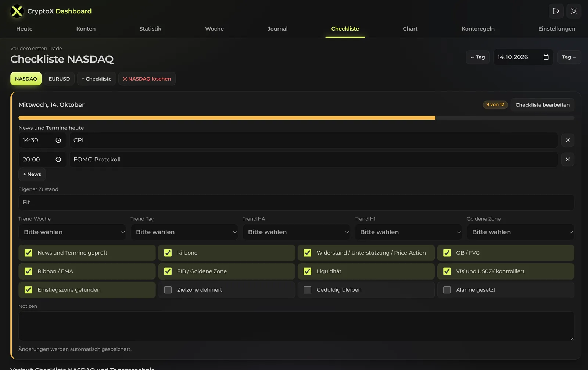Open the Trend H1 dropdown

coord(409,232)
